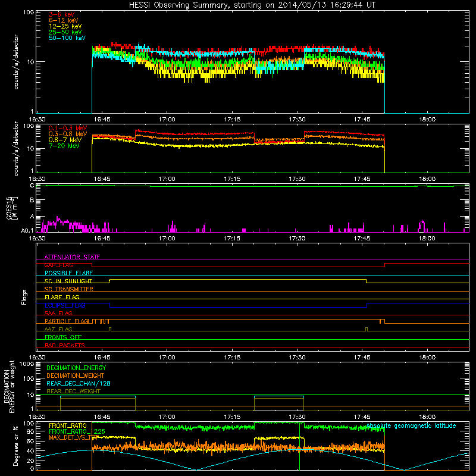476x476 pixels.
Task: Select the REAR_DEC_WEIGHT legend label
Action: [73, 392]
